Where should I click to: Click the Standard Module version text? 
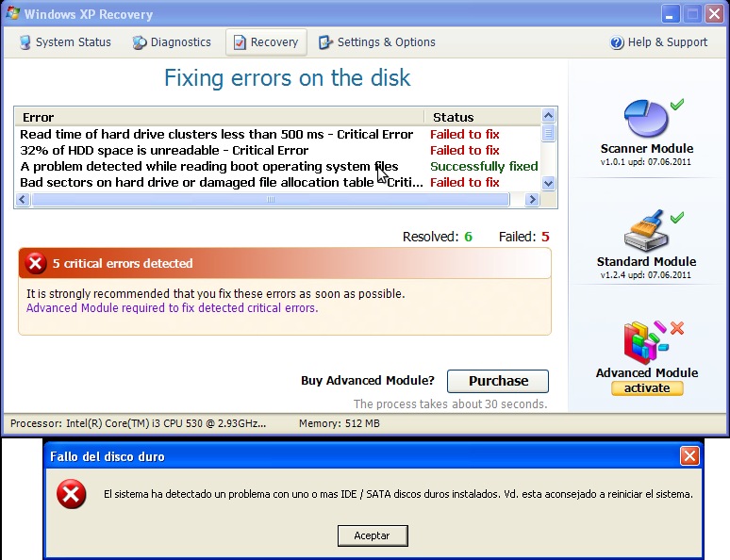(x=646, y=275)
